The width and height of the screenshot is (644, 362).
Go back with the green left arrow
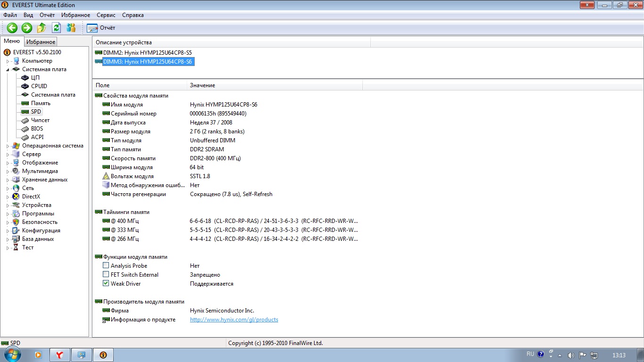coord(12,28)
